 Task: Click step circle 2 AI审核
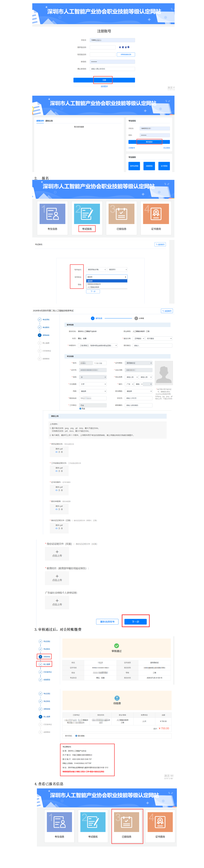[x=136, y=318]
